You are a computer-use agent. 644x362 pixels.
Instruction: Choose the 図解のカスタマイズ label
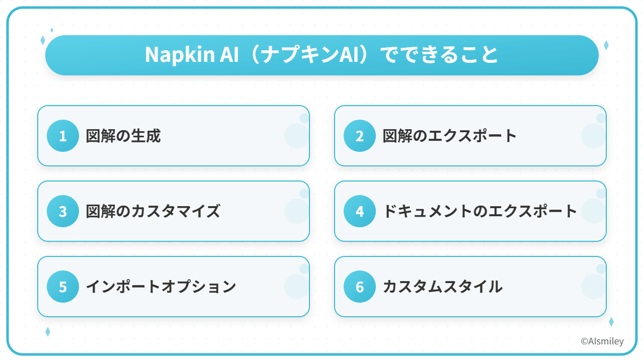pos(153,211)
